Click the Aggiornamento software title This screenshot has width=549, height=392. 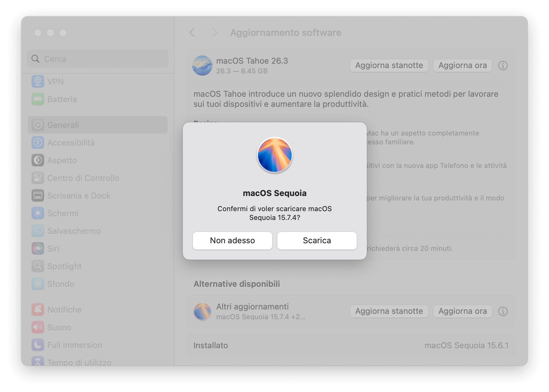pyautogui.click(x=286, y=32)
